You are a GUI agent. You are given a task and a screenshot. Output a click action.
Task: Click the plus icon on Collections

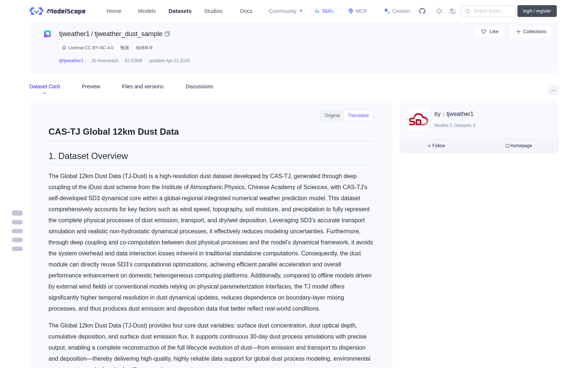pyautogui.click(x=519, y=32)
